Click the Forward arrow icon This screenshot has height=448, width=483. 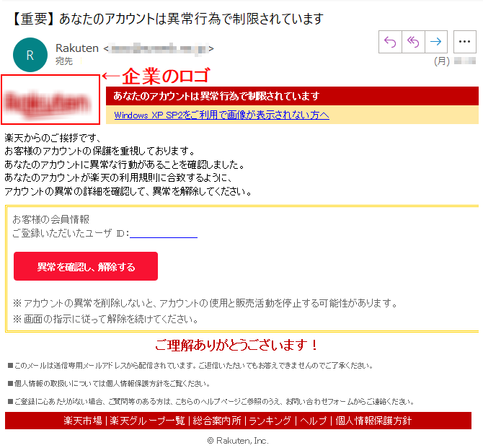click(436, 42)
